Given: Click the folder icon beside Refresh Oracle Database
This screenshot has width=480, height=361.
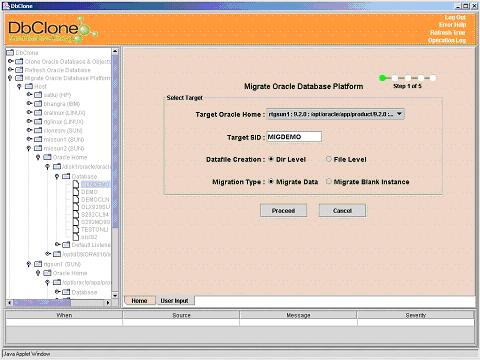Looking at the screenshot, I should coord(19,70).
